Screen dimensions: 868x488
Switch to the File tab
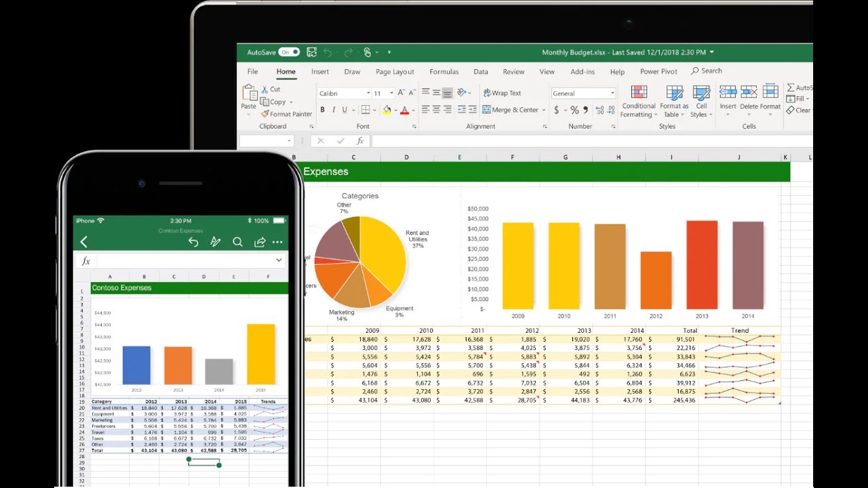point(253,72)
